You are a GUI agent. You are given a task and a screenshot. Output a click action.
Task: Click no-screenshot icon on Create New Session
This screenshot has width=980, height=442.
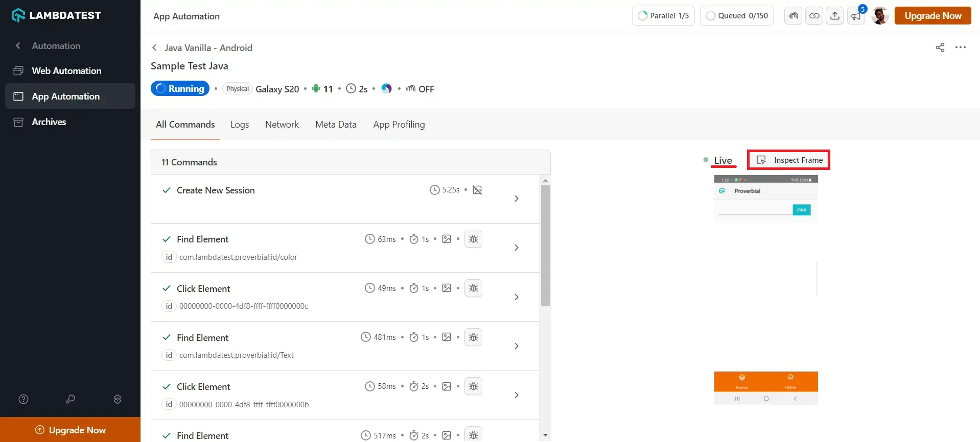pyautogui.click(x=477, y=190)
